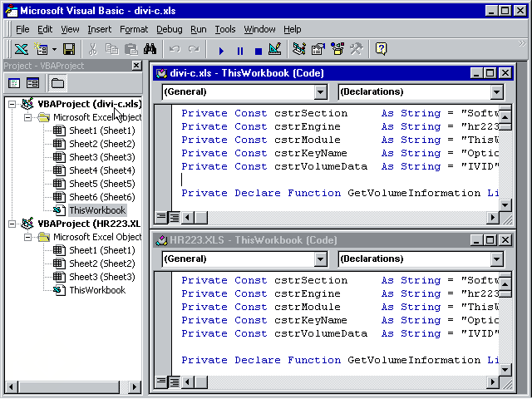Click the Break (pause) toolbar button

[x=239, y=50]
